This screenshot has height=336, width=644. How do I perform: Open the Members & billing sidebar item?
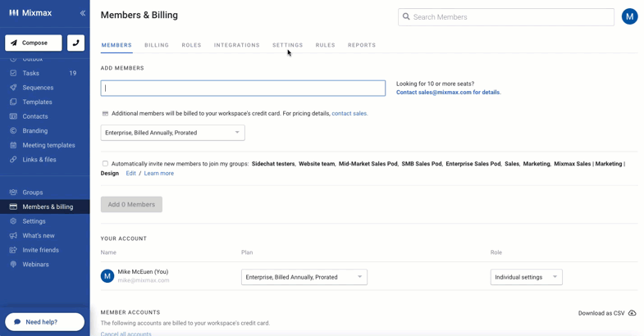point(45,207)
